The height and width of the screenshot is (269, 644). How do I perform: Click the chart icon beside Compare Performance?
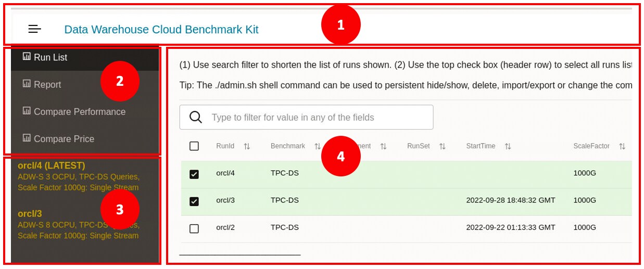pos(27,111)
